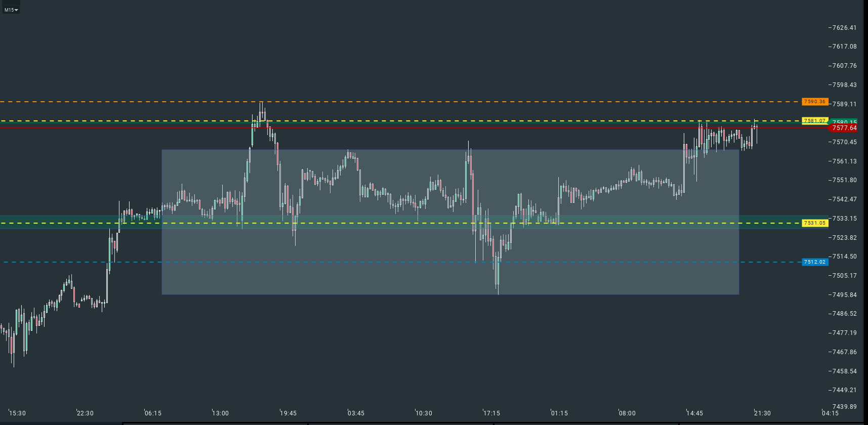Click the 7626.41 price scale label
The image size is (868, 425).
(844, 28)
